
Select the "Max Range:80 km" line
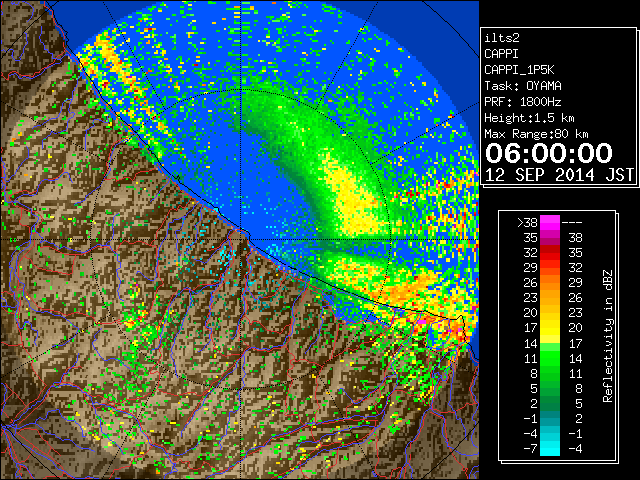pos(536,134)
